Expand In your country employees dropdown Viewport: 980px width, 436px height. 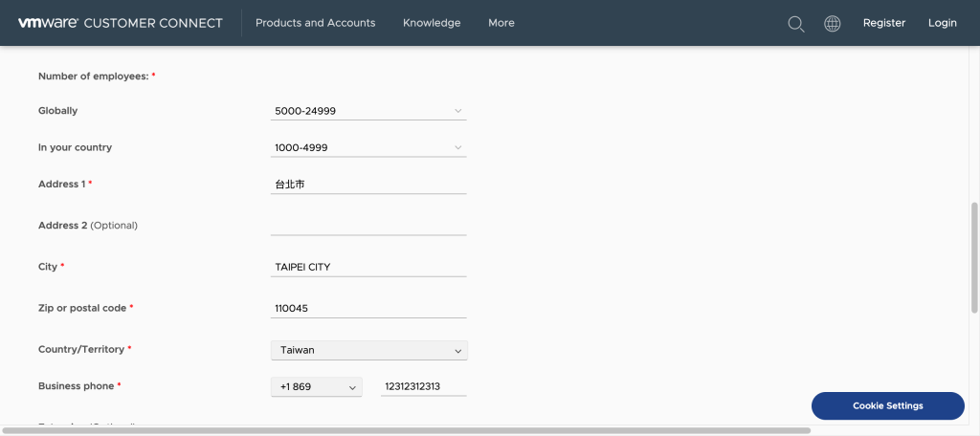[x=368, y=148]
